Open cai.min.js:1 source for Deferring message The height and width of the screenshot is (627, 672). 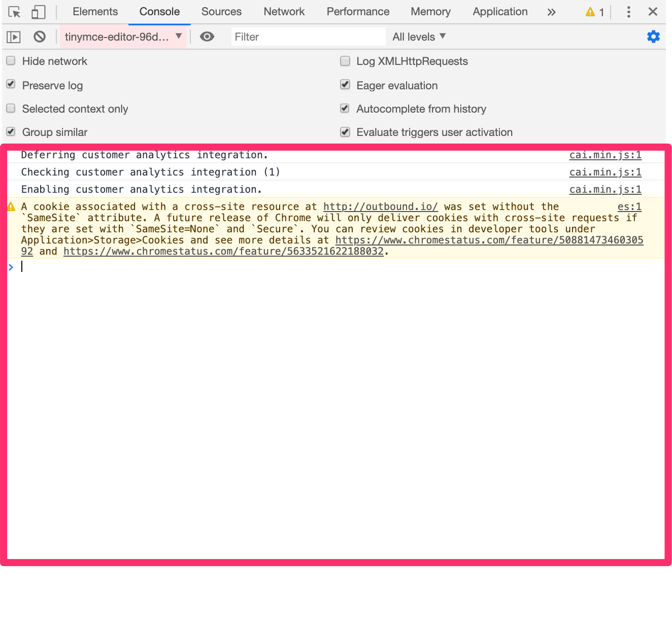605,155
